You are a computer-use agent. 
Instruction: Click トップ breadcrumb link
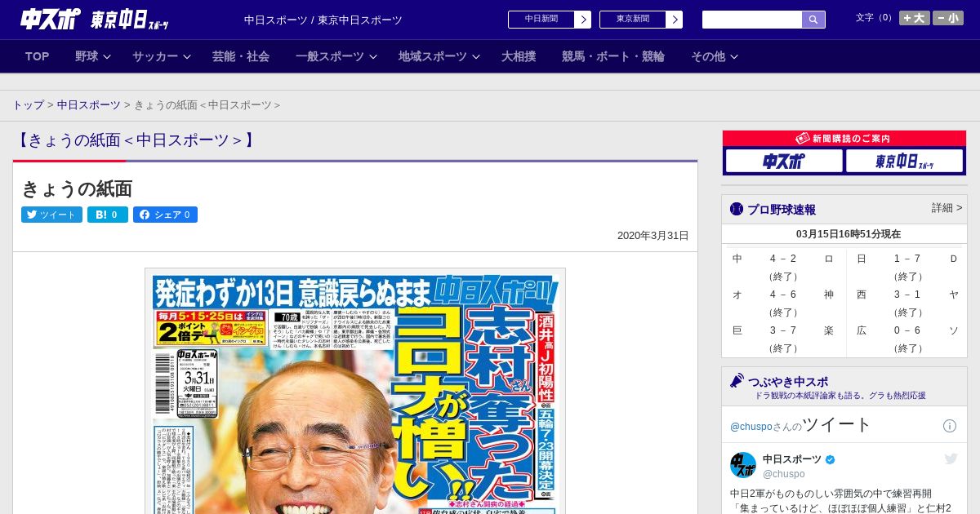tap(29, 105)
